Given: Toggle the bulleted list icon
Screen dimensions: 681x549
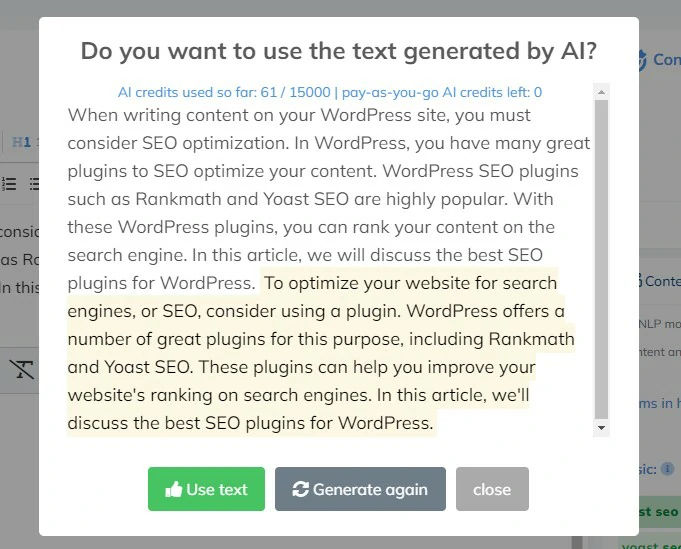Looking at the screenshot, I should click(x=34, y=184).
